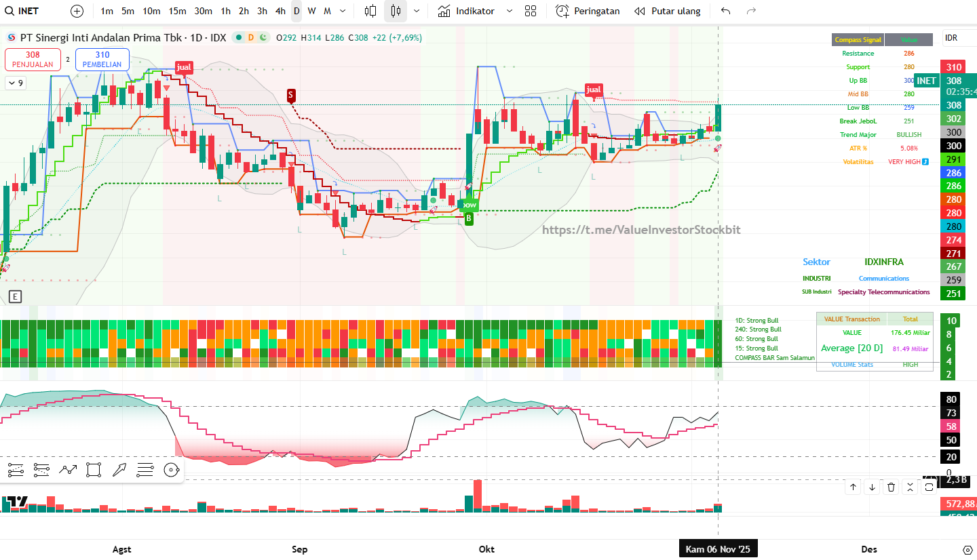The image size is (977, 560).
Task: Click the IDXINFRA sector label
Action: [884, 262]
